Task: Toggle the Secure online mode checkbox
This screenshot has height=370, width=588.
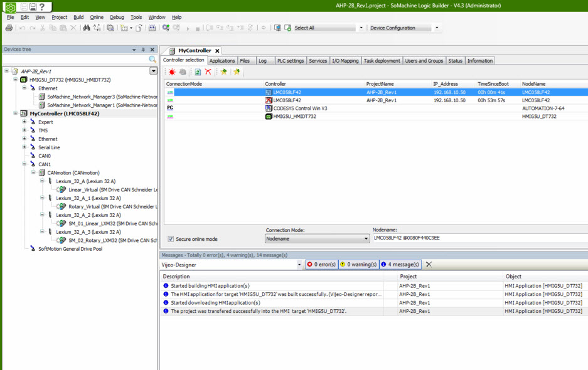Action: (171, 239)
